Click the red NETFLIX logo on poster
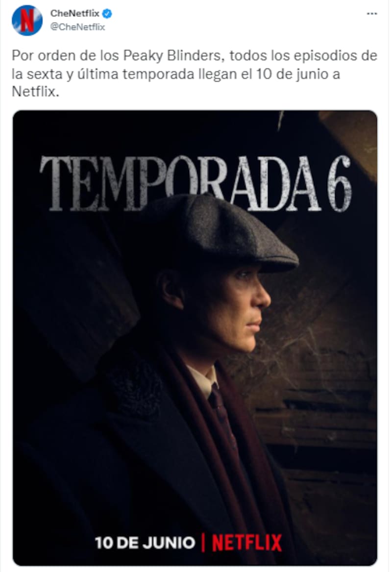This screenshot has width=392, height=572. (x=247, y=543)
